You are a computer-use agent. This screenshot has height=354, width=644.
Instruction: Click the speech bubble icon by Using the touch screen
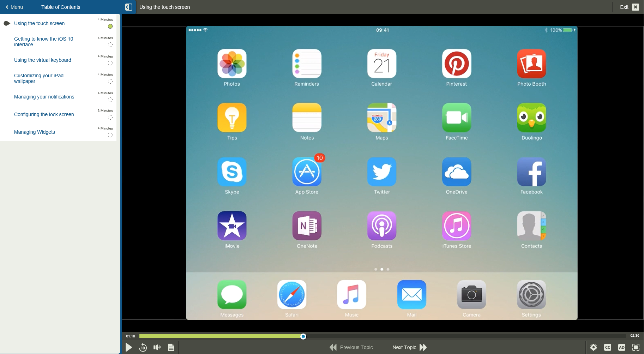[x=7, y=23]
